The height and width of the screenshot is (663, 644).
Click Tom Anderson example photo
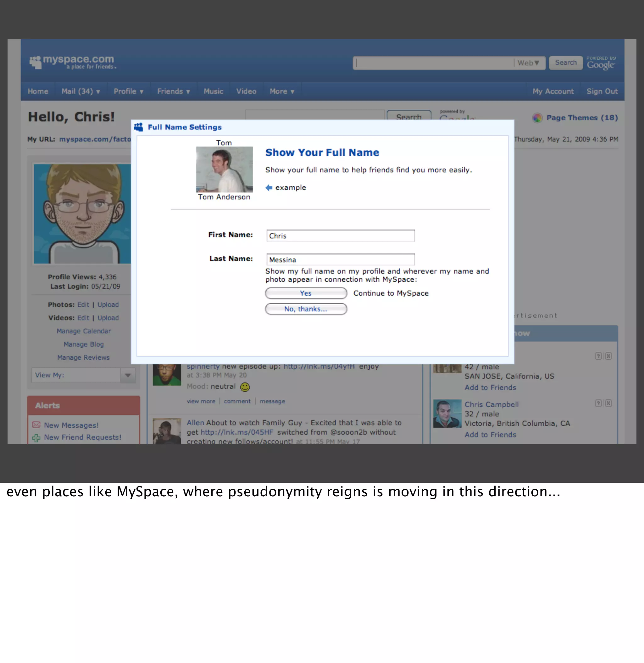point(224,170)
